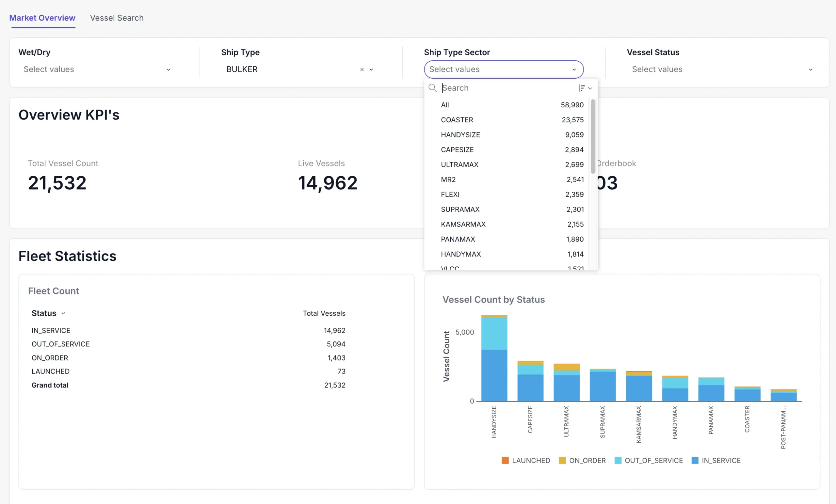Select HANDYSIZE from sector list
The height and width of the screenshot is (504, 836).
[x=507, y=134]
